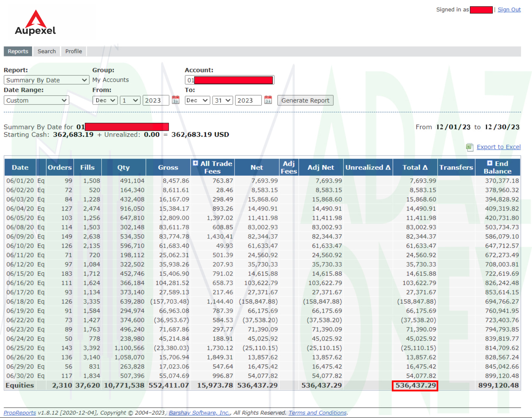The image size is (532, 418).
Task: Sort by the Total Δ column header
Action: 415,167
